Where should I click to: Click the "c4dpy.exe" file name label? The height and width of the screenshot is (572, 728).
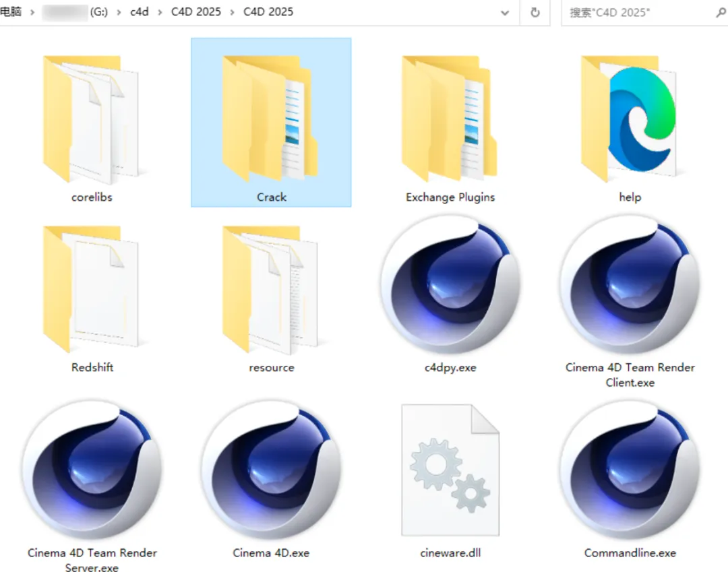click(x=450, y=368)
